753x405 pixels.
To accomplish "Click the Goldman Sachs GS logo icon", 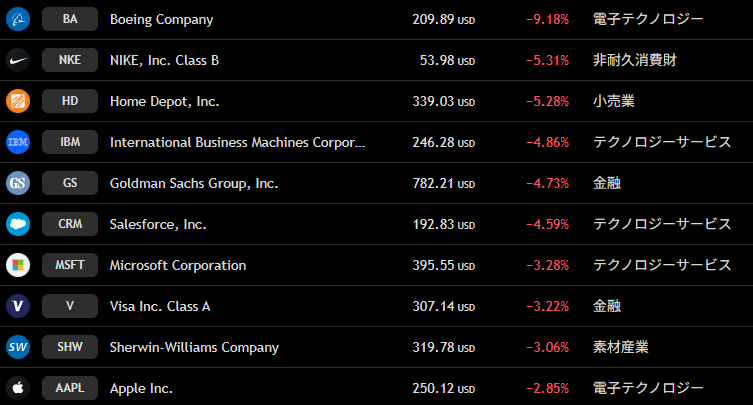I will point(18,183).
